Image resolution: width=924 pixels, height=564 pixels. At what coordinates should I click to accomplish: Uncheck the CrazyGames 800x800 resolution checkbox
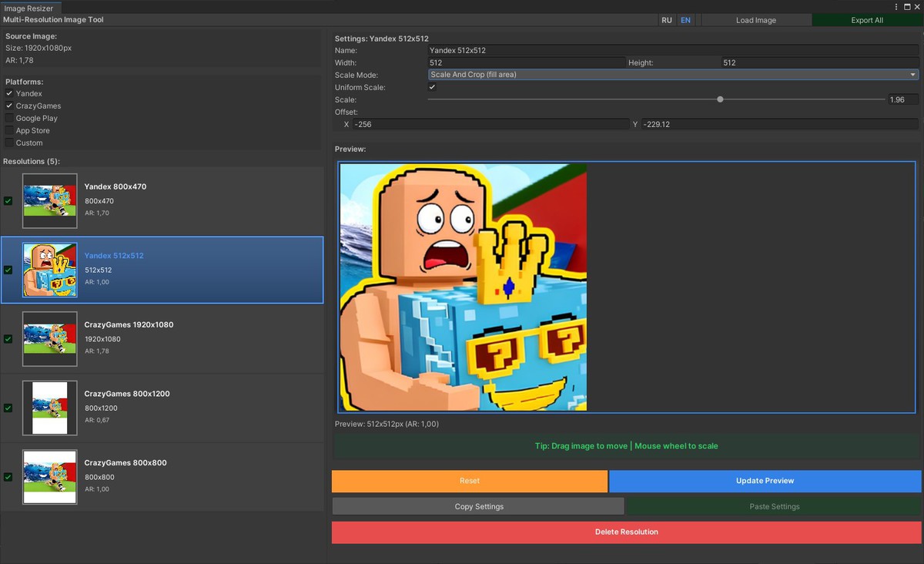point(8,477)
